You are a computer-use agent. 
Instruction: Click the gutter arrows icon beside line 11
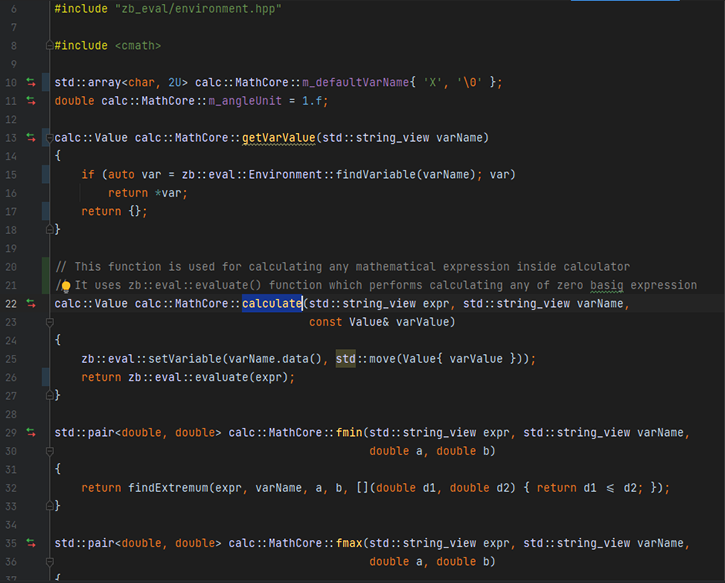[x=30, y=101]
